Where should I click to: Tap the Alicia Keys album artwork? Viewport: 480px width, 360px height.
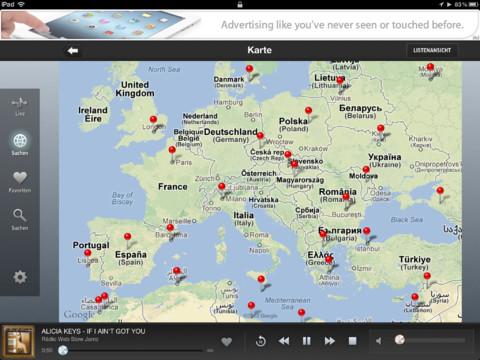[18, 342]
